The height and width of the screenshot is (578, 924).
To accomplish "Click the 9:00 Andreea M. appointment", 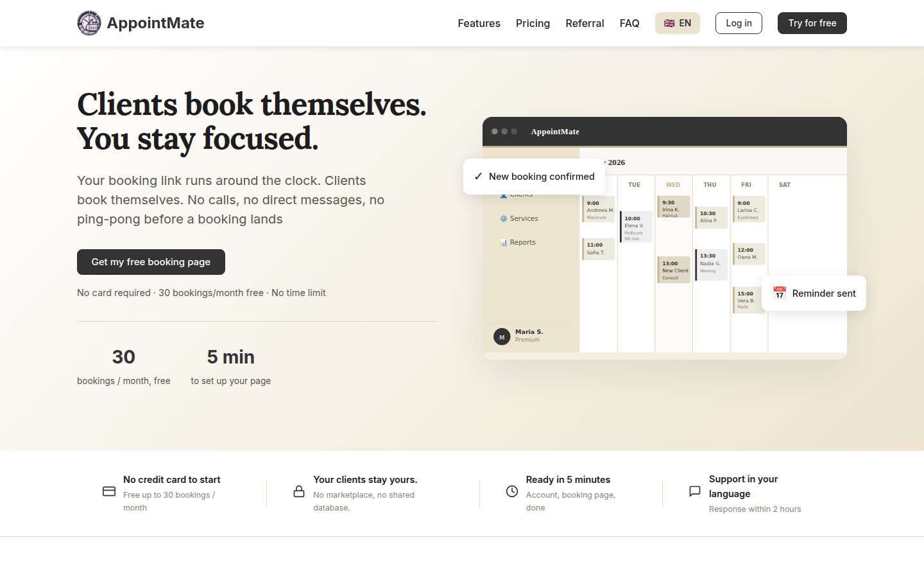I will click(599, 209).
